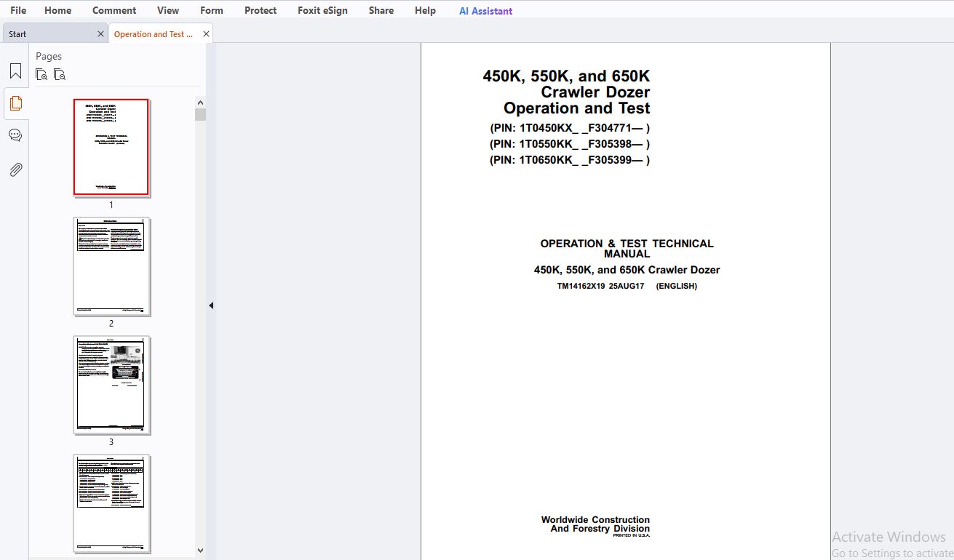Select page 3 thumbnail

111,385
